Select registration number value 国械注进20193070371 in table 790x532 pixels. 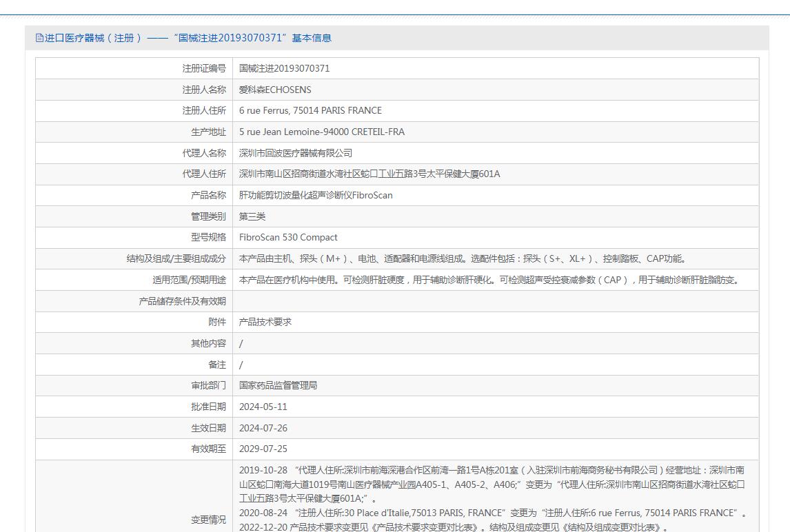coord(284,68)
